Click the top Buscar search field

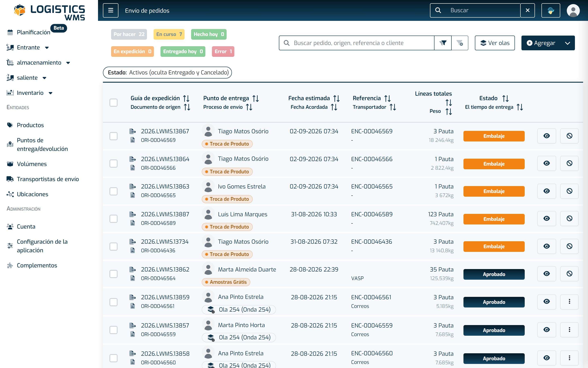coord(475,10)
